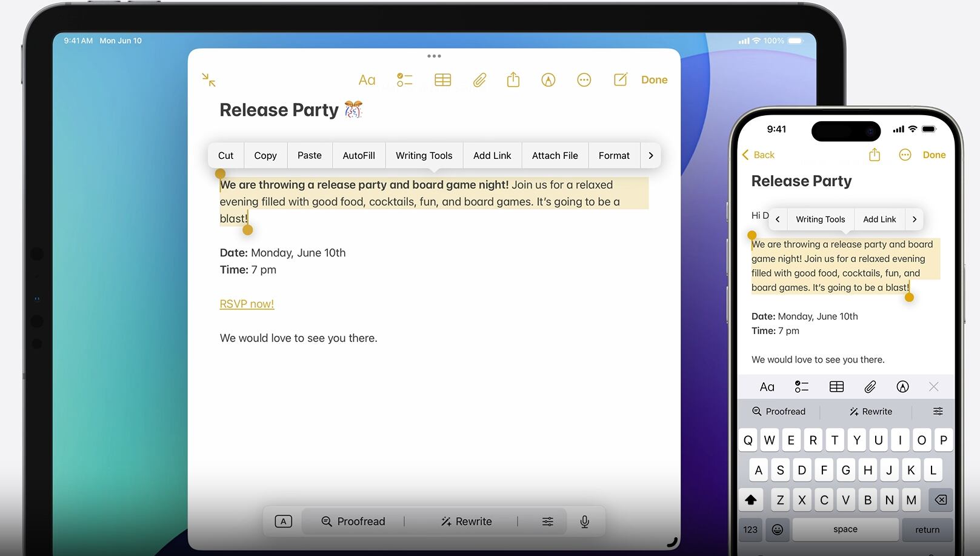Choose Paste from the iPad edit menu
This screenshot has width=980, height=556.
[310, 156]
